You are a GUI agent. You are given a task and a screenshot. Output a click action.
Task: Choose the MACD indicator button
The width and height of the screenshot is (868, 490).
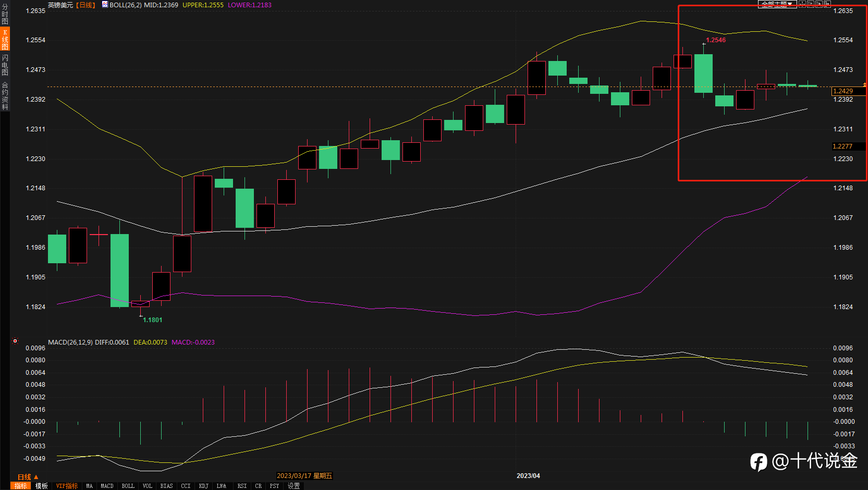pos(107,486)
